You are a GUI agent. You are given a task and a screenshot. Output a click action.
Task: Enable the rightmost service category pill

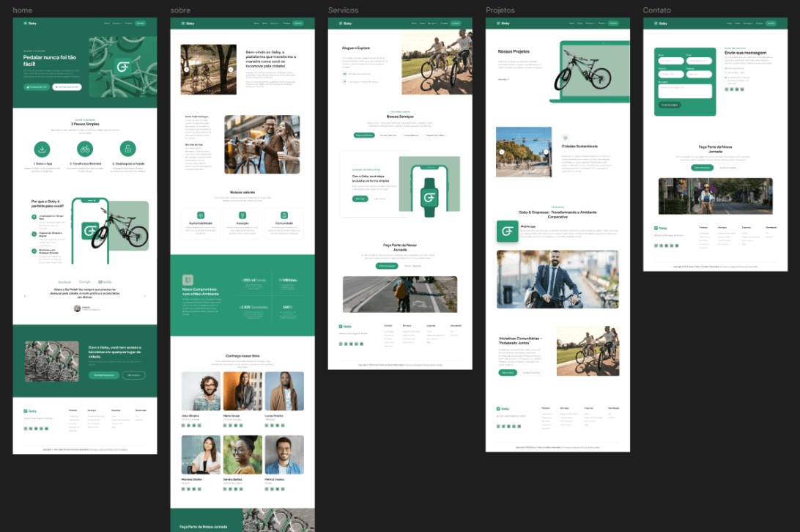point(436,135)
